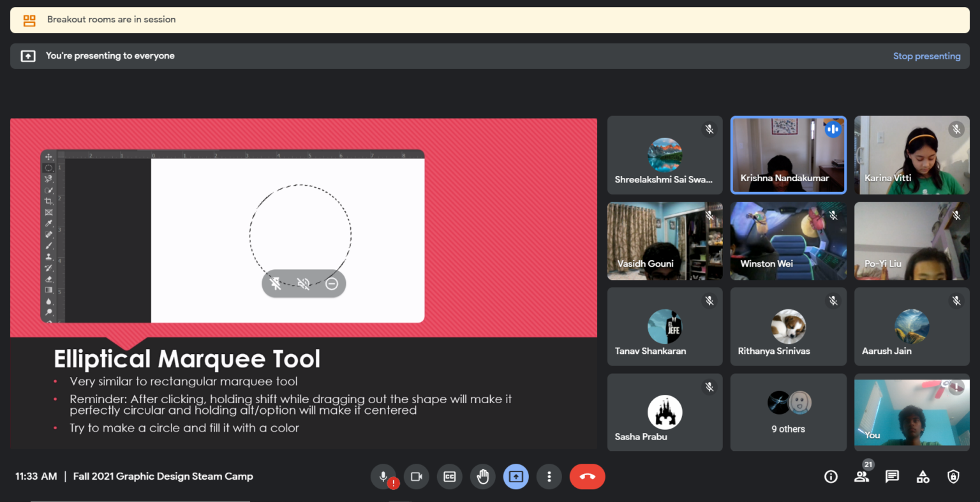Turn on closed captions

click(450, 476)
